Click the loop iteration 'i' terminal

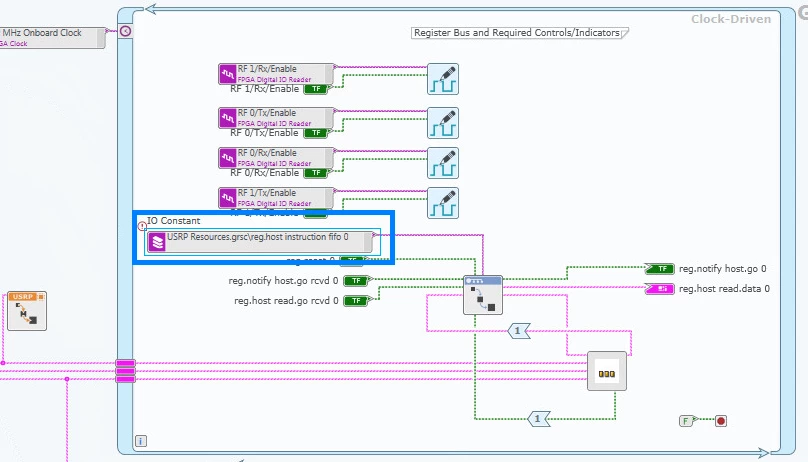click(141, 440)
